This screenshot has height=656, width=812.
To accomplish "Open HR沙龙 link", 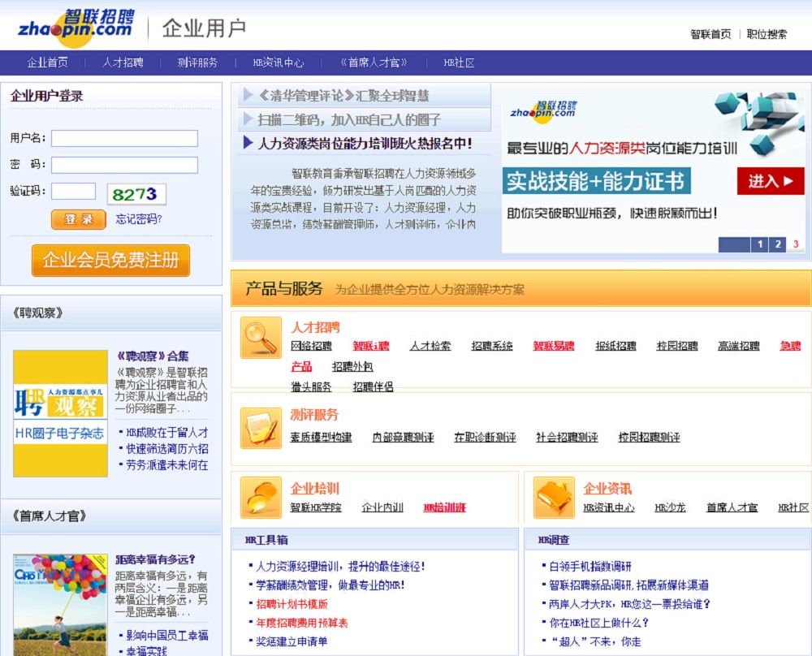I will point(670,507).
